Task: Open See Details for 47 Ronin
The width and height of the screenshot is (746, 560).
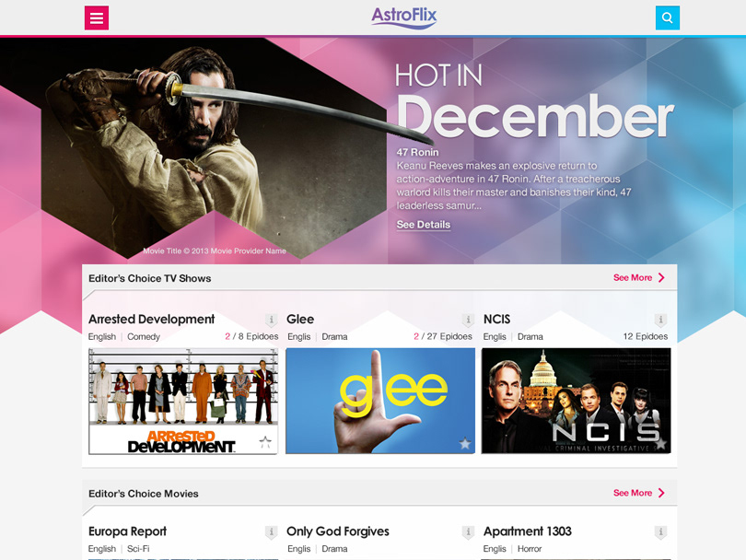Action: tap(424, 225)
